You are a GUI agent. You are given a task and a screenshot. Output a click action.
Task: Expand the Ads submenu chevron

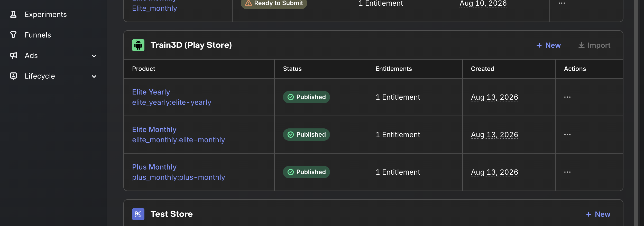click(x=94, y=56)
